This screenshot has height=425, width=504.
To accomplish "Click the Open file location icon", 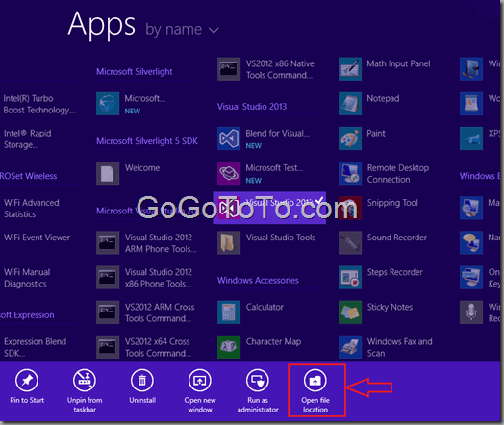I will tap(315, 381).
